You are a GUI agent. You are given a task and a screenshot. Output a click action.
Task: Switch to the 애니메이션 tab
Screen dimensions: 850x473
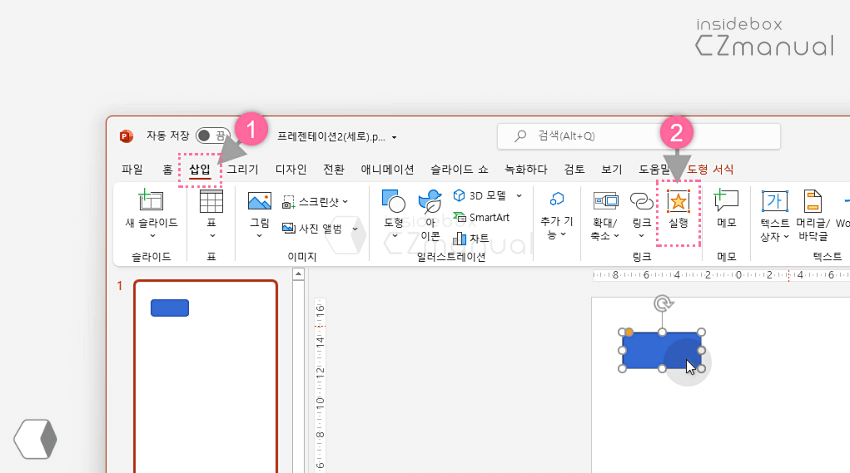coord(387,169)
